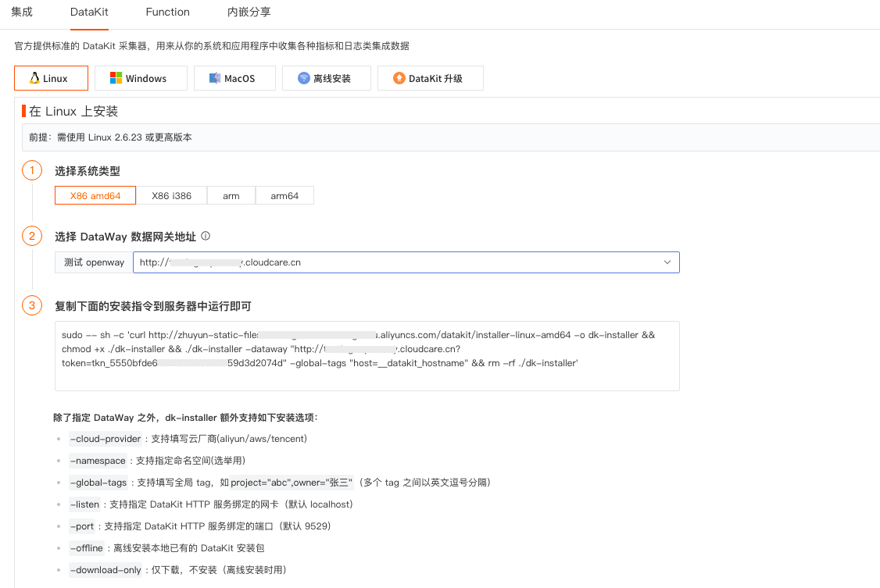Click the install command text box
This screenshot has width=880, height=588.
coord(367,356)
